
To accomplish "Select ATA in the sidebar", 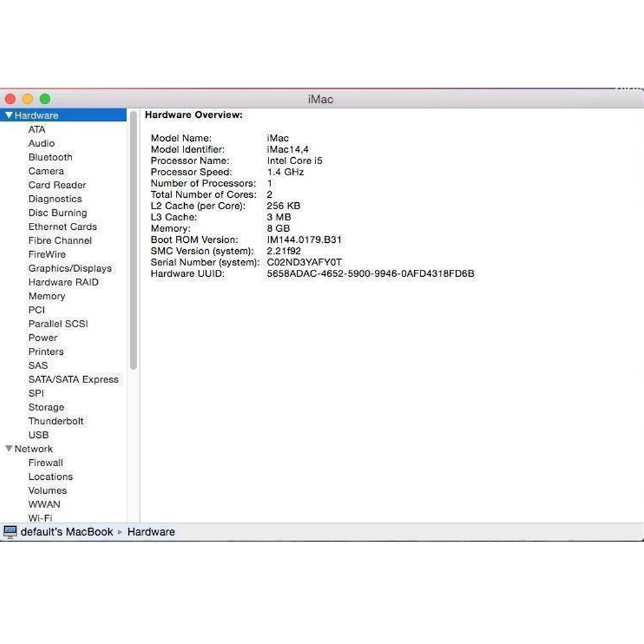I will 37,129.
